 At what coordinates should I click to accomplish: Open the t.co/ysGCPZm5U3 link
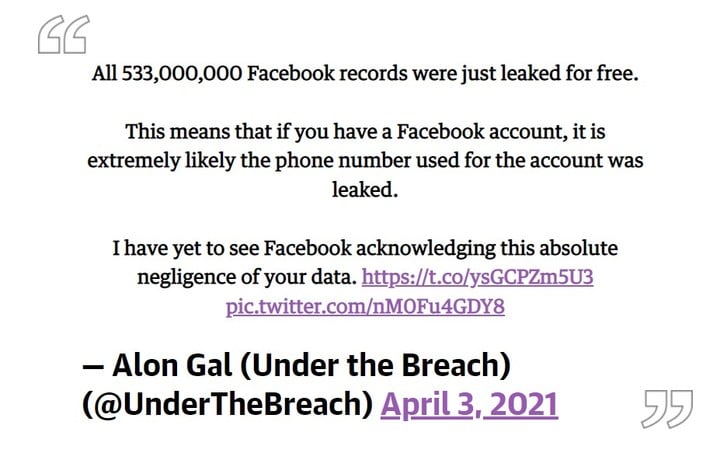click(x=478, y=277)
